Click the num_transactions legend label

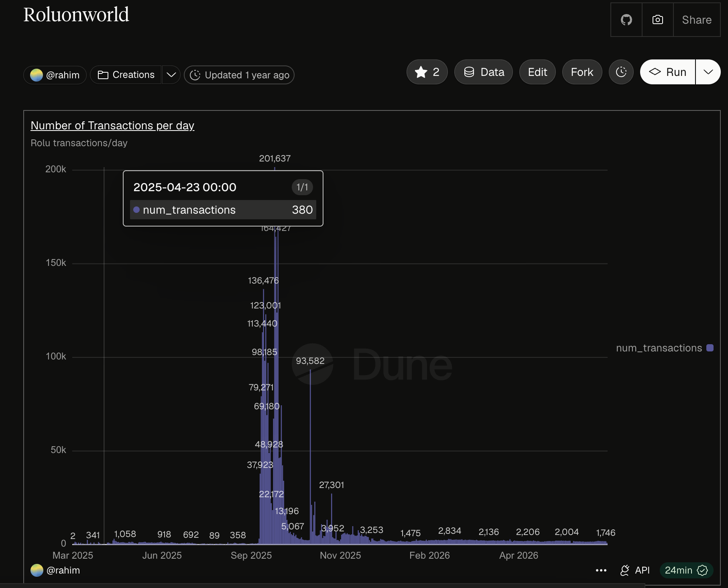(x=659, y=348)
